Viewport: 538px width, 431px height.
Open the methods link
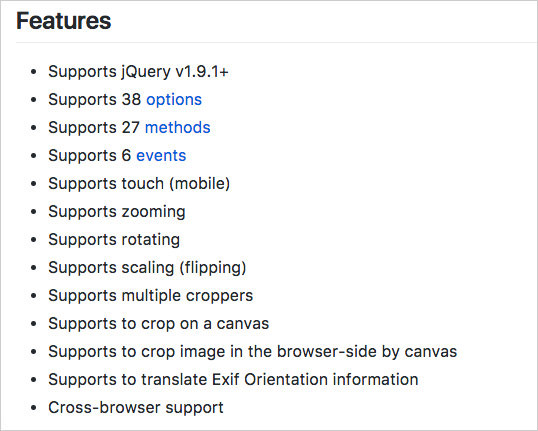coord(177,128)
